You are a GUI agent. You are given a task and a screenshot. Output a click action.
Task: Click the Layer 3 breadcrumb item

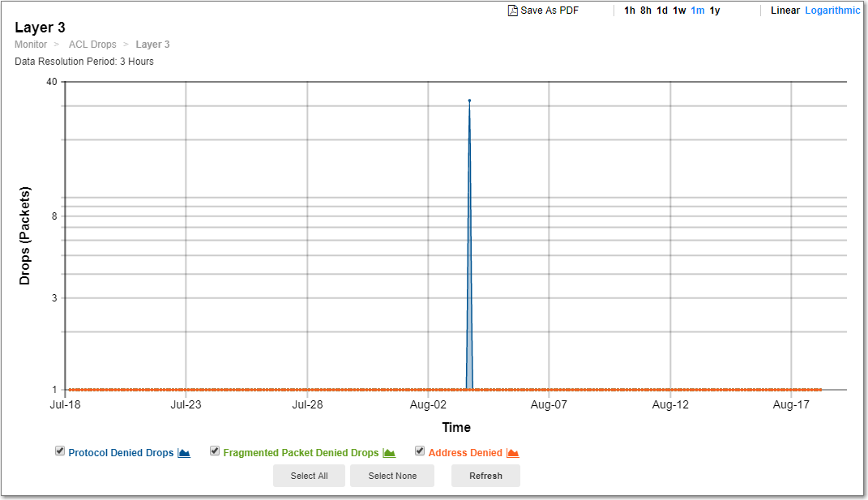(153, 45)
